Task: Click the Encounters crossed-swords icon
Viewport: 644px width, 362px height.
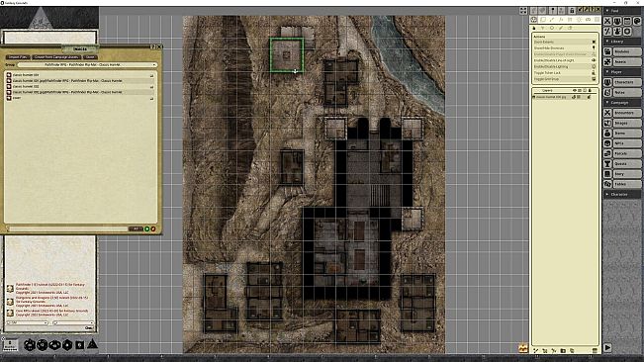Action: 607,113
